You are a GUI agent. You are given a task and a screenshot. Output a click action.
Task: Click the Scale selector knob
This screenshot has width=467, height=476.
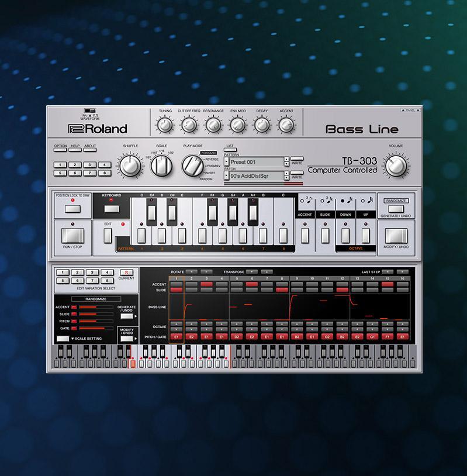coord(161,165)
